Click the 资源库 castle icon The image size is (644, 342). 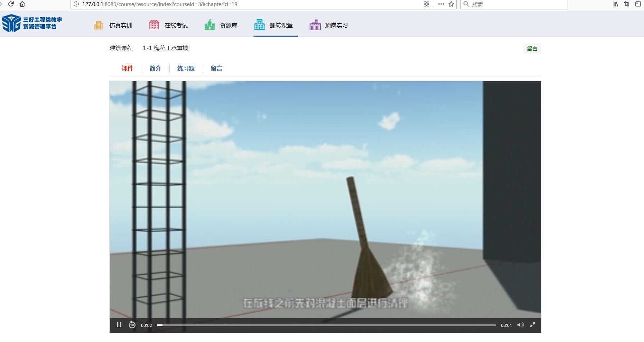coord(210,25)
